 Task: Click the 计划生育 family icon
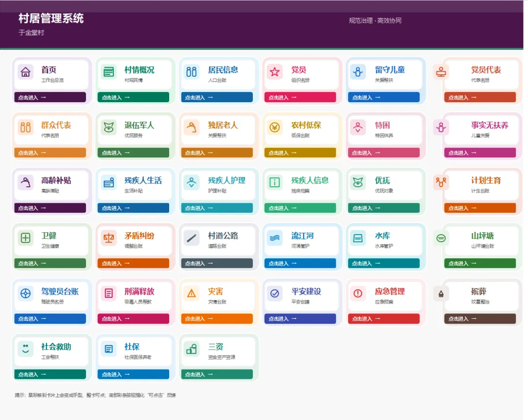click(441, 182)
